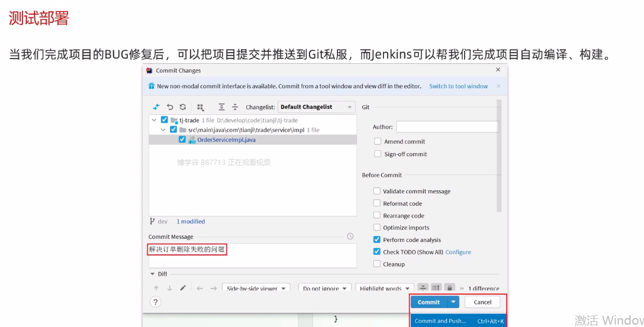Click the Configure link
The width and height of the screenshot is (644, 327).
tap(458, 252)
